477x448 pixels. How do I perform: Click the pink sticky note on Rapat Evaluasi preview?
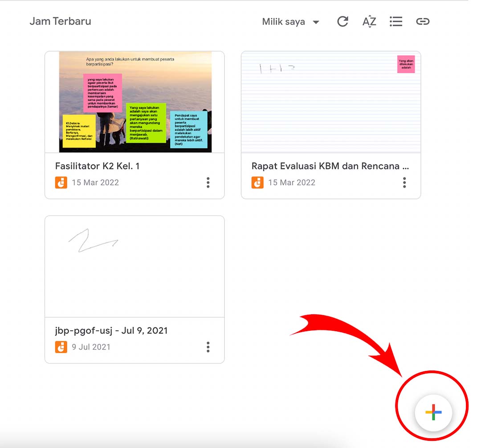[406, 64]
